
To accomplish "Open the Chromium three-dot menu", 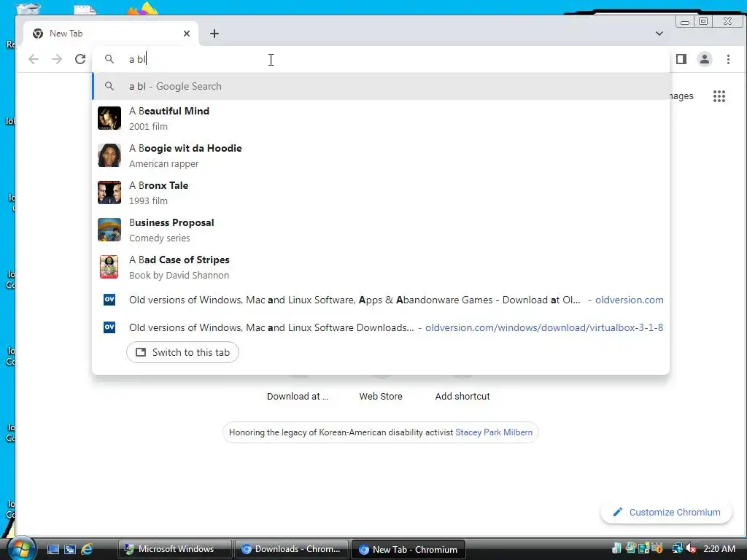I will (728, 59).
